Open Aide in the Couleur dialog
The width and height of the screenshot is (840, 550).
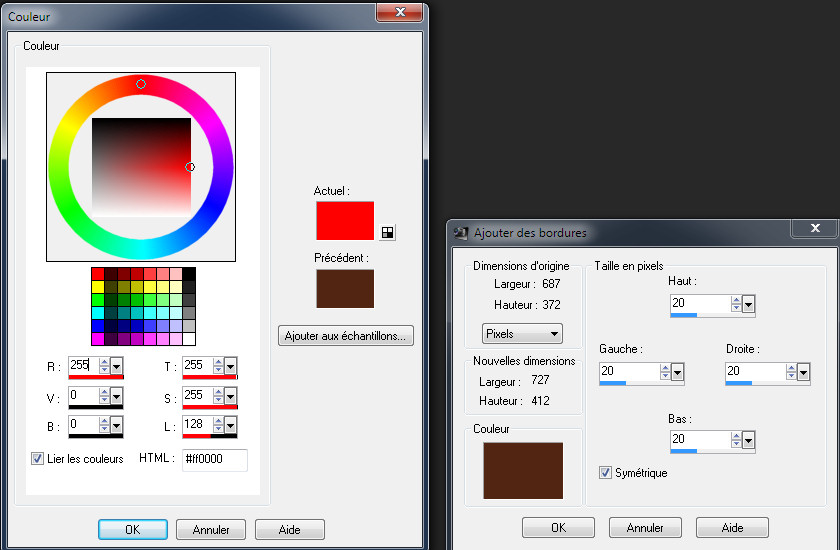pos(290,530)
